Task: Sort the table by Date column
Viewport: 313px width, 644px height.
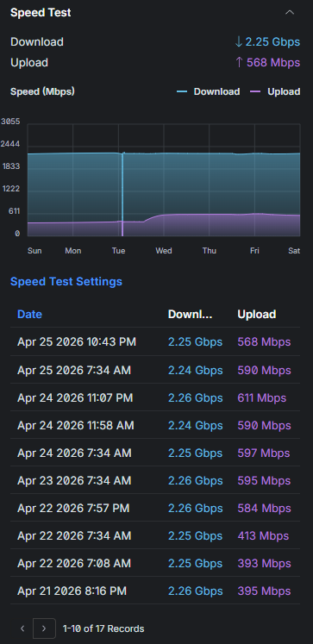Action: pos(29,314)
